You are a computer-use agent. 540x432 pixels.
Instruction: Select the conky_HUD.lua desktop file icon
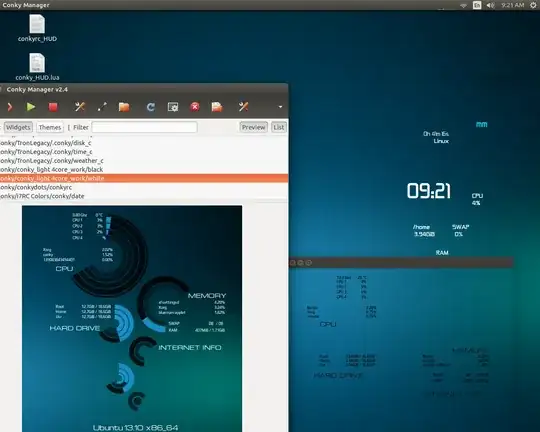[x=37, y=67]
